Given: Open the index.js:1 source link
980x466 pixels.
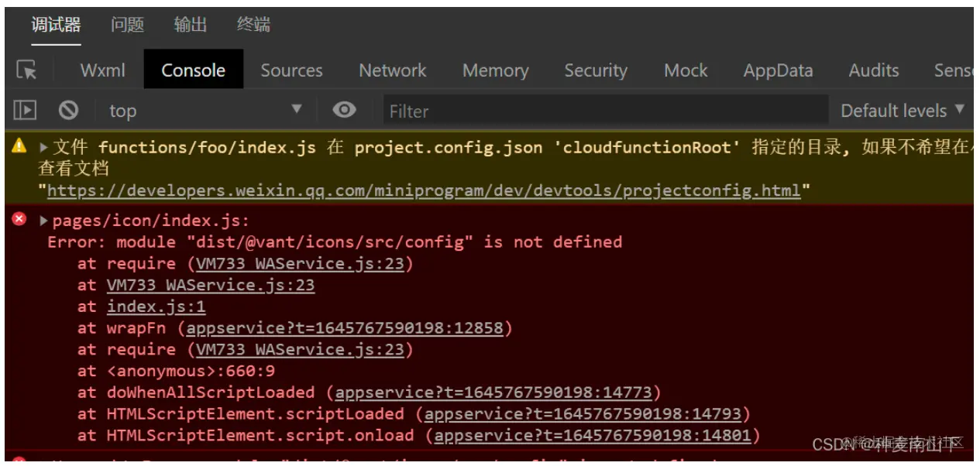Looking at the screenshot, I should point(156,307).
